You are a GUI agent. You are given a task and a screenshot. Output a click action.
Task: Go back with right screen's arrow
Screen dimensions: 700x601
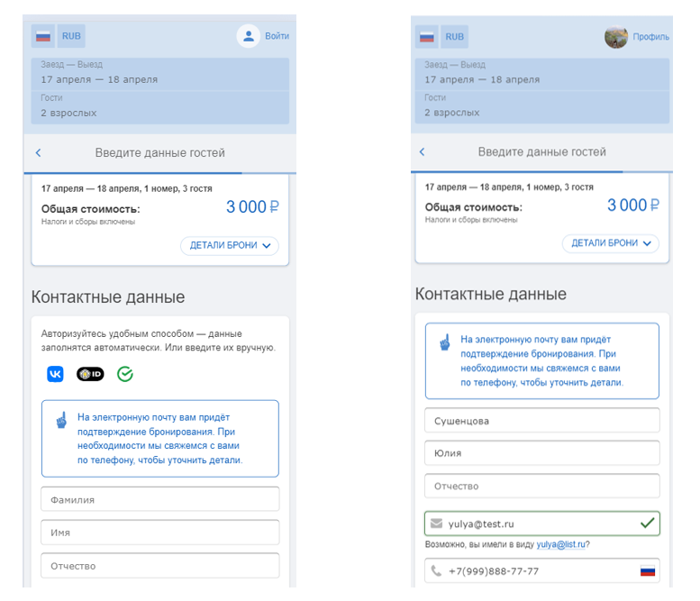pos(423,151)
